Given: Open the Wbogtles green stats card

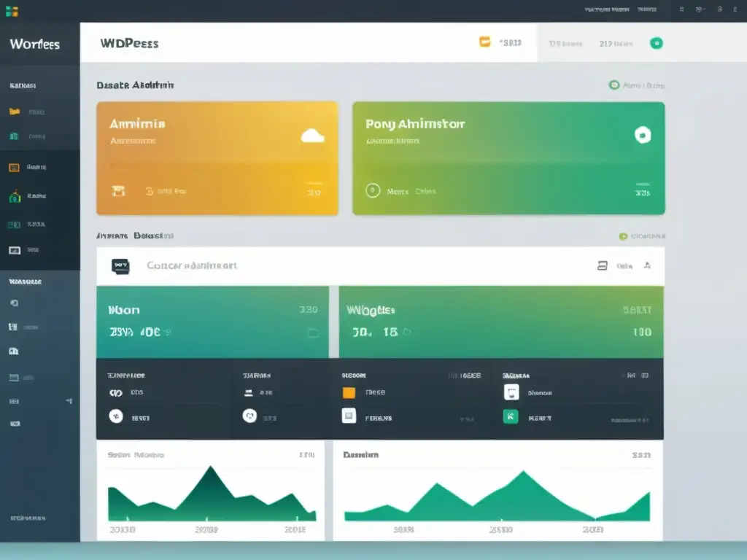Looking at the screenshot, I should click(x=501, y=322).
